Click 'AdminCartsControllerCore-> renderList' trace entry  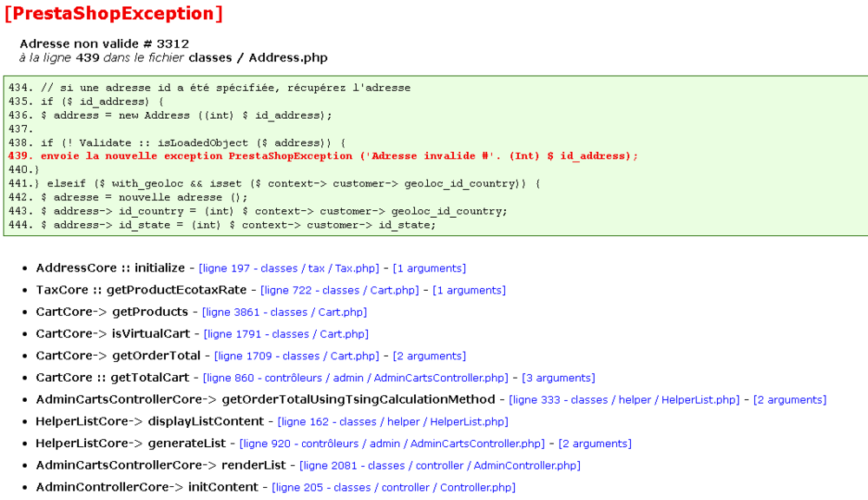[161, 465]
